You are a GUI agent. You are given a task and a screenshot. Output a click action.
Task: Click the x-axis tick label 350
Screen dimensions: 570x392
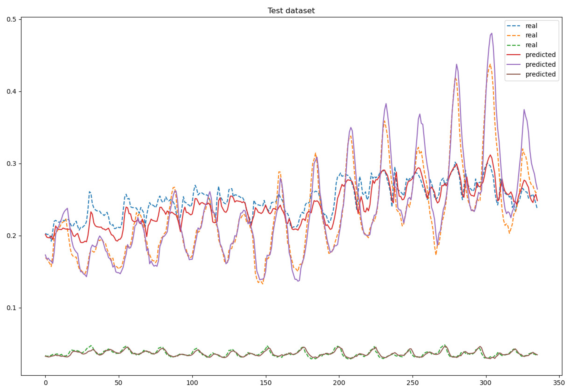pyautogui.click(x=559, y=383)
